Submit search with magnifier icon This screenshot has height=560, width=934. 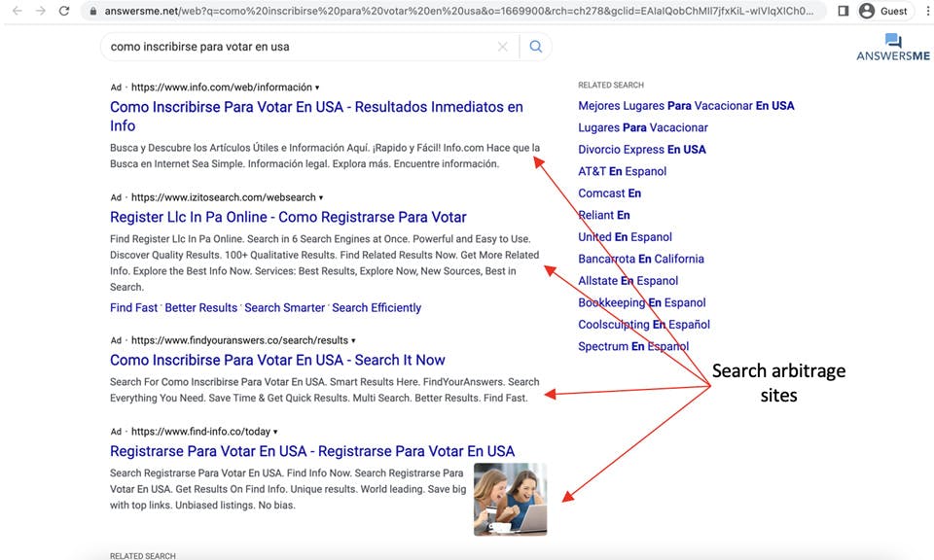click(x=535, y=47)
